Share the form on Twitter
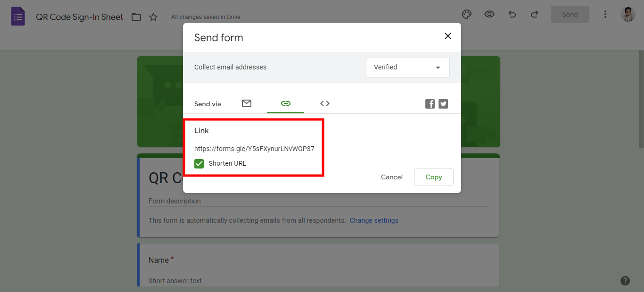 tap(443, 104)
